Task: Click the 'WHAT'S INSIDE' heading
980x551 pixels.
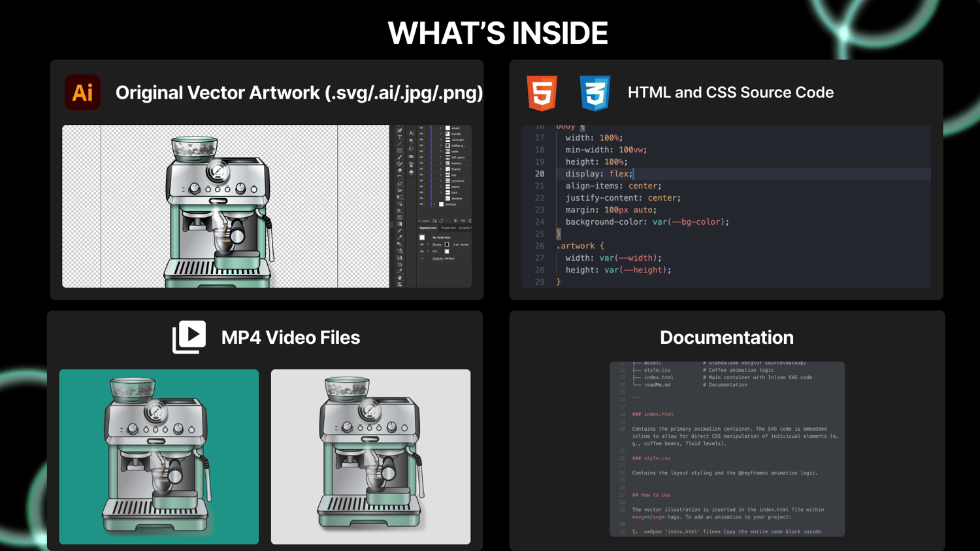Action: coord(498,33)
